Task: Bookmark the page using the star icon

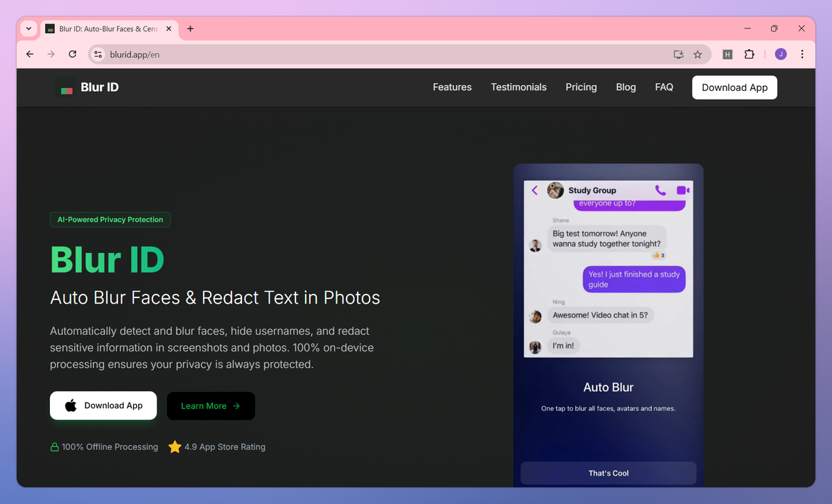Action: coord(697,53)
